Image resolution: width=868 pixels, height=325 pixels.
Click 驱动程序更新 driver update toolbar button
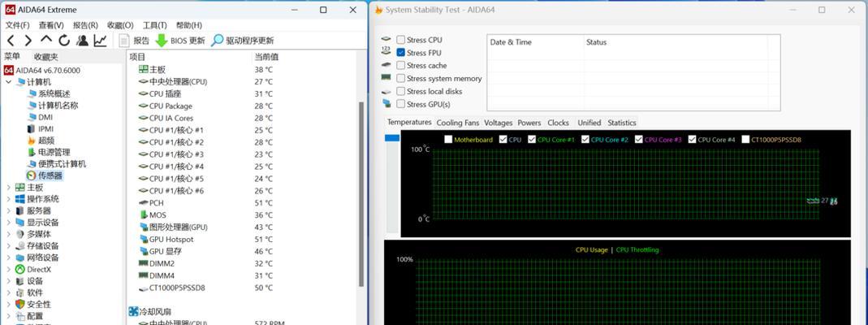pyautogui.click(x=243, y=41)
